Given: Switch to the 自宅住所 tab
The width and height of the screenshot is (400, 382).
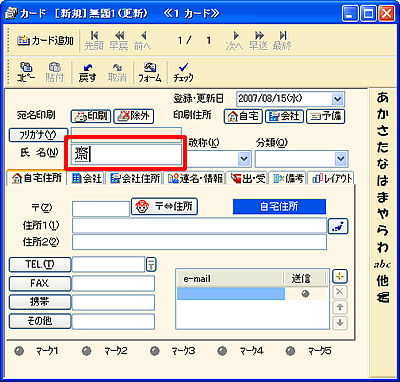Looking at the screenshot, I should click(x=37, y=178).
